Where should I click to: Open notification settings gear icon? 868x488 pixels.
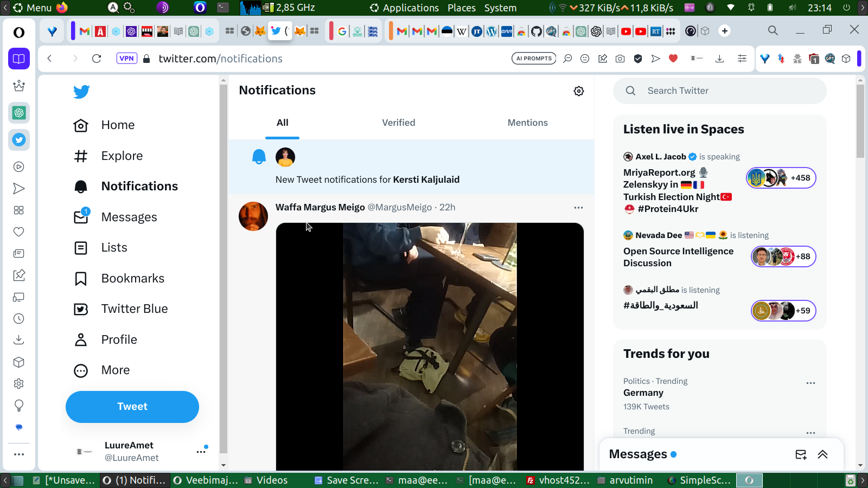pos(579,91)
